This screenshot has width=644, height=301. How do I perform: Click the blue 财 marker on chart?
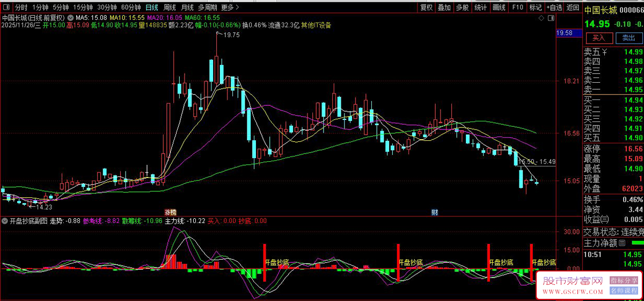[435, 212]
